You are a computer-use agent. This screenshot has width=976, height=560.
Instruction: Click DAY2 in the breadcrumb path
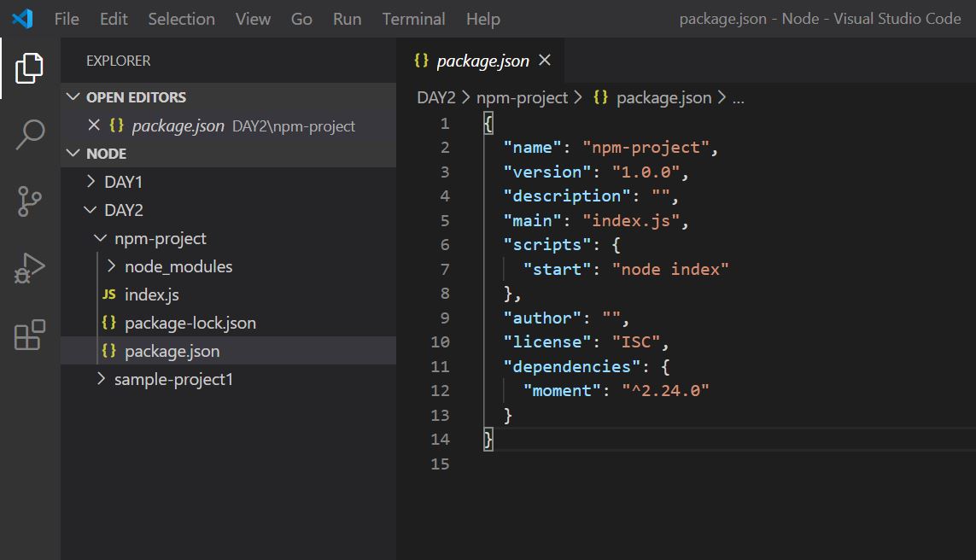[x=436, y=97]
